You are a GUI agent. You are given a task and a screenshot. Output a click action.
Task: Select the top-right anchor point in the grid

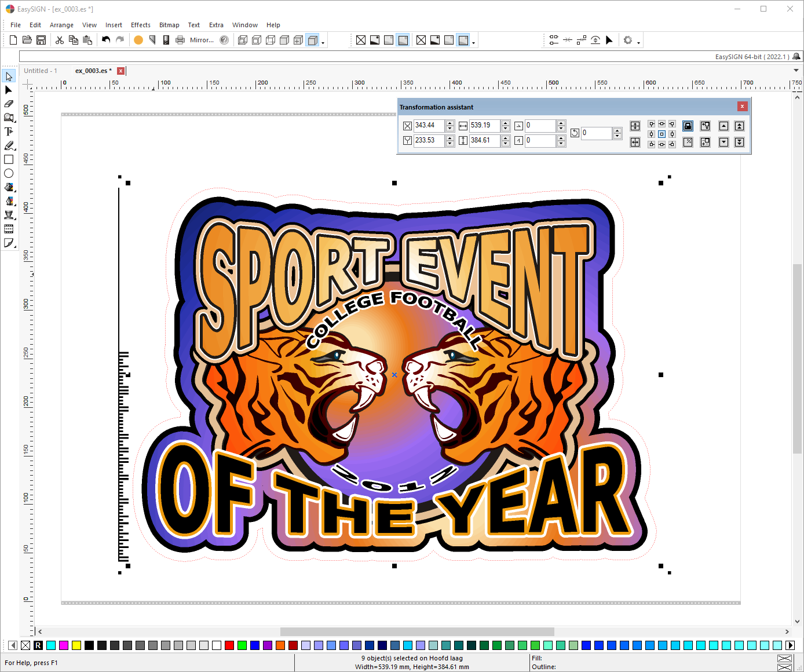click(x=672, y=124)
